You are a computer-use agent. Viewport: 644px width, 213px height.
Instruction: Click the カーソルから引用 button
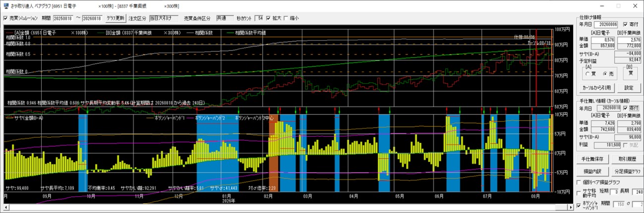point(596,87)
